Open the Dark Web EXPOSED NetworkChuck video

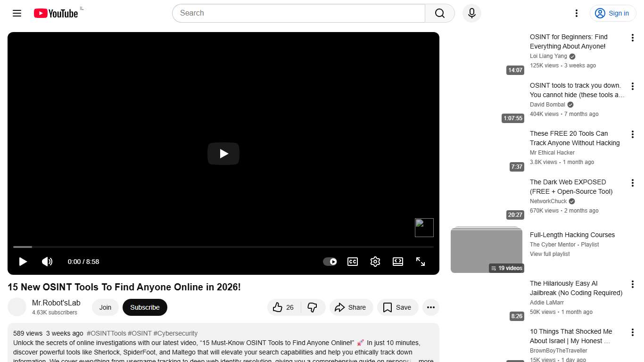click(568, 187)
